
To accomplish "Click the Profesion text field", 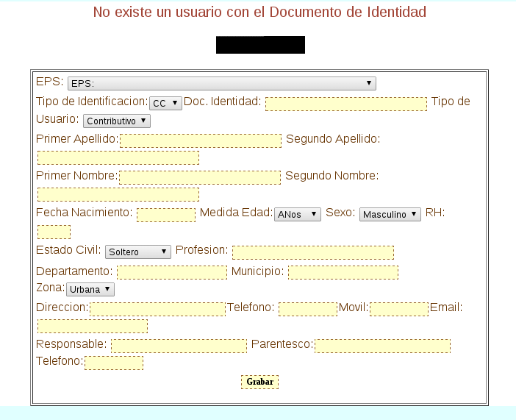I will (x=313, y=252).
